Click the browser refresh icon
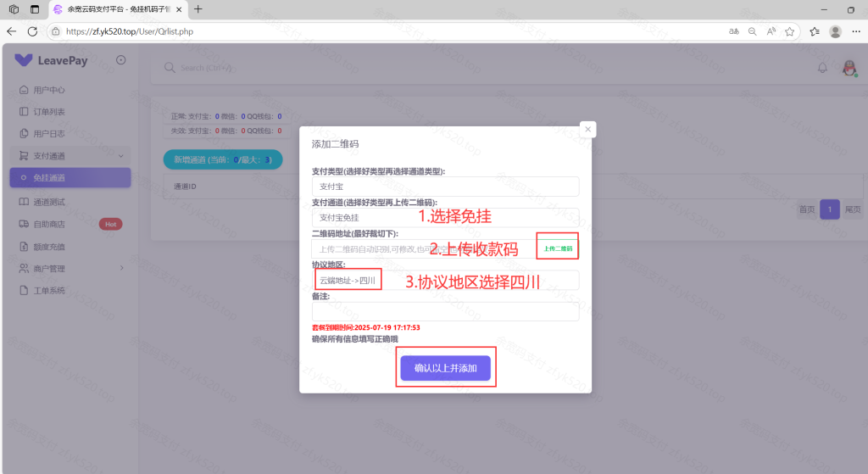 pyautogui.click(x=32, y=31)
